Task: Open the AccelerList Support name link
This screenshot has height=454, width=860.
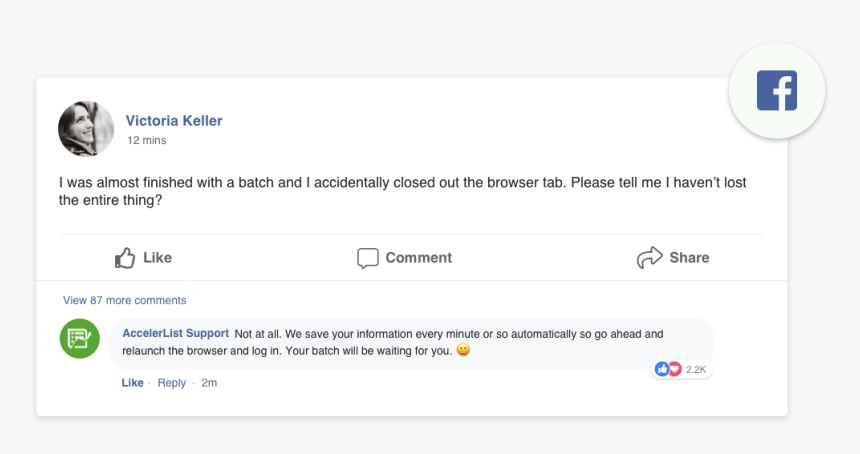Action: (x=176, y=333)
